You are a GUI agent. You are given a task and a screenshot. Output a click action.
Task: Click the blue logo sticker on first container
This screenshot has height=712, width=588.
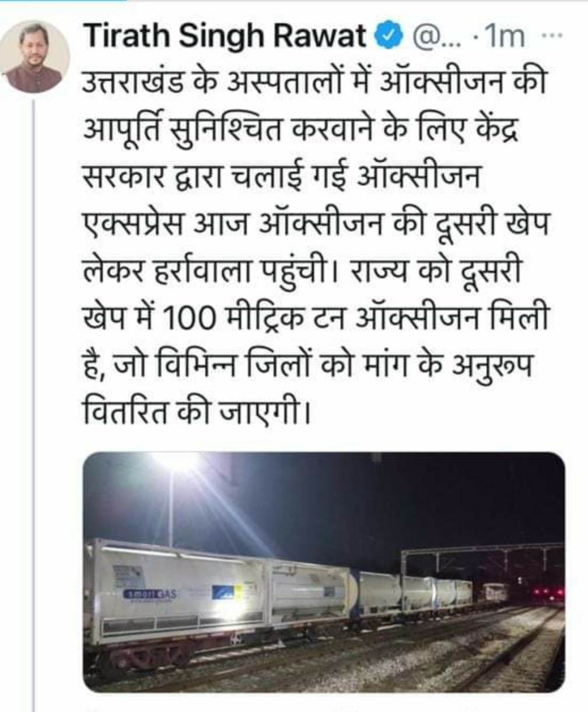pyautogui.click(x=225, y=592)
